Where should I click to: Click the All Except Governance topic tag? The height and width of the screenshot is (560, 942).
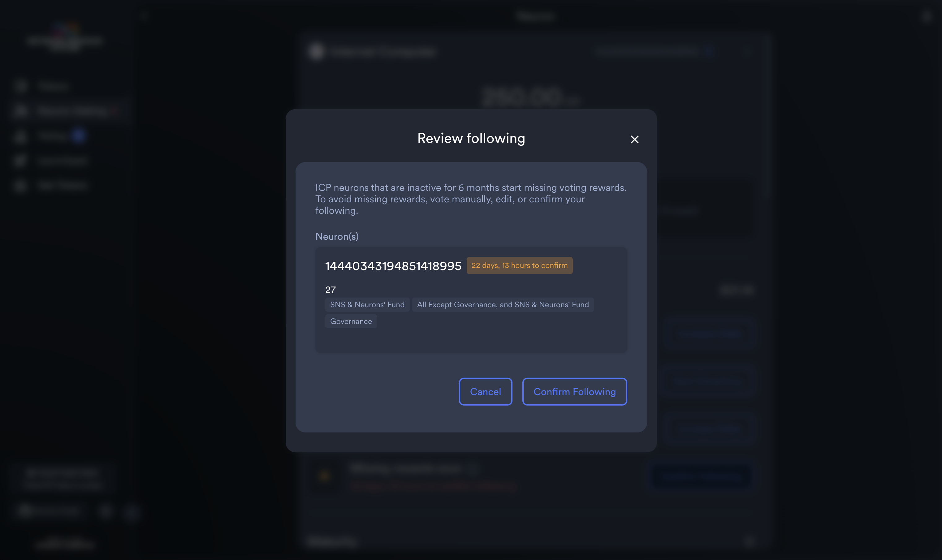click(503, 304)
